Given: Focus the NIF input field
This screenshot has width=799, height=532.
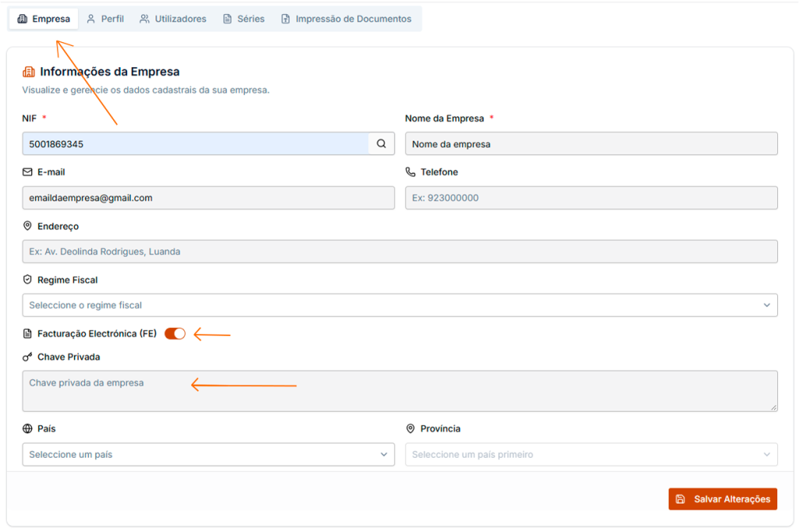Looking at the screenshot, I should click(x=196, y=144).
